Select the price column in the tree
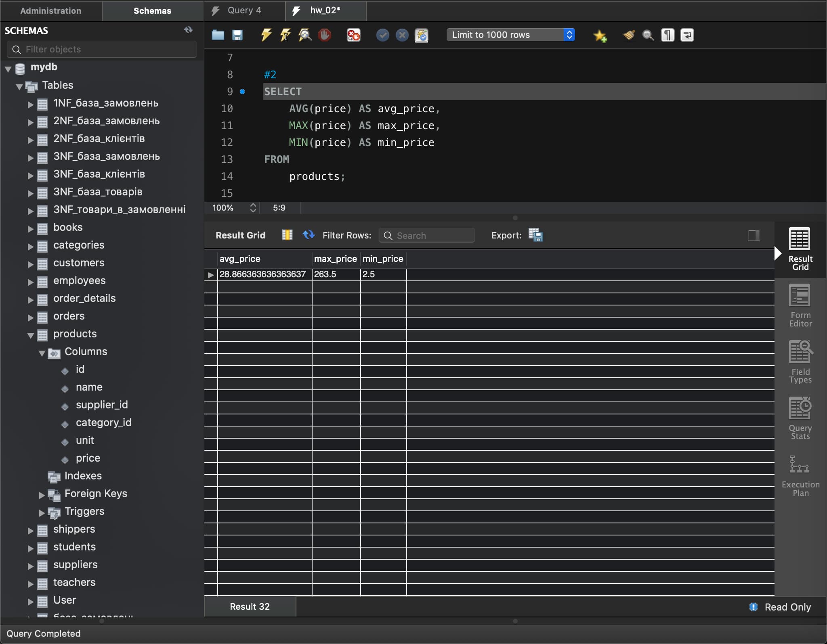827x644 pixels. pos(88,458)
